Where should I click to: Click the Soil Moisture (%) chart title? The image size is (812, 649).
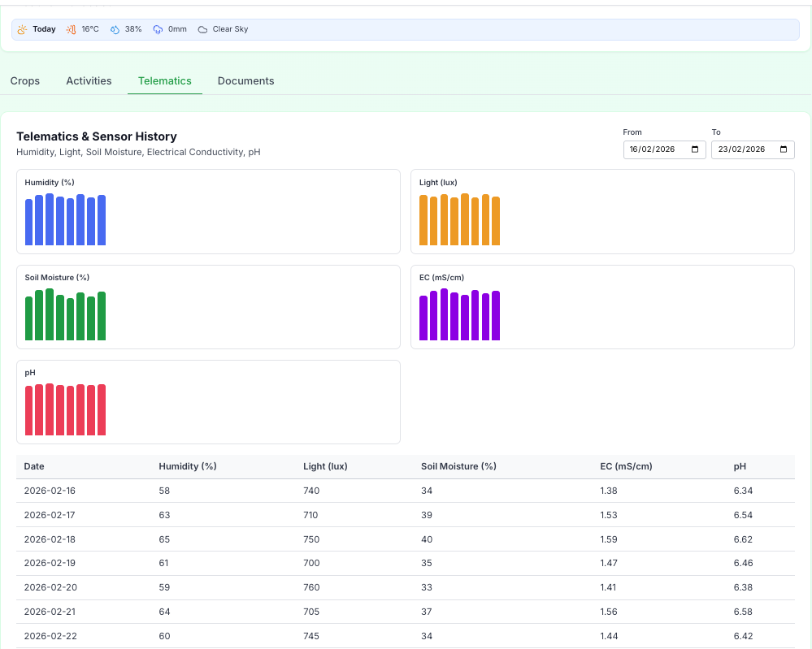(x=57, y=278)
